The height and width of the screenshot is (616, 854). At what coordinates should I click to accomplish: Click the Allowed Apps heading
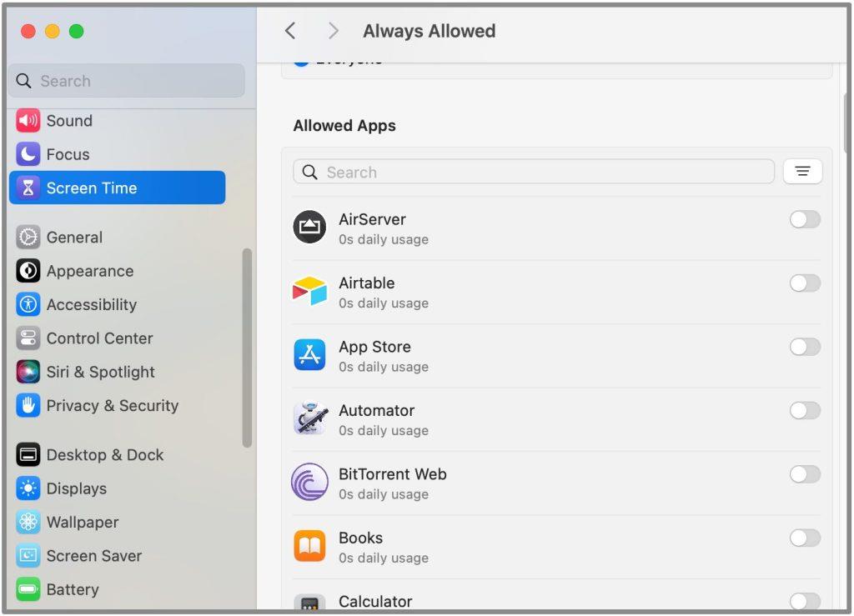(344, 126)
